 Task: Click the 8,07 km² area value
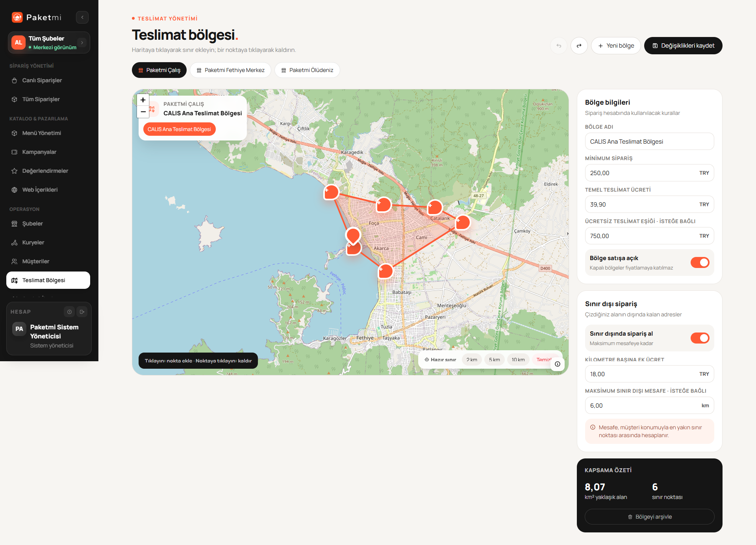tap(595, 487)
